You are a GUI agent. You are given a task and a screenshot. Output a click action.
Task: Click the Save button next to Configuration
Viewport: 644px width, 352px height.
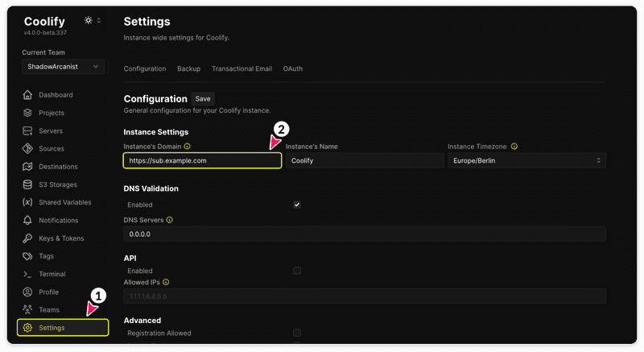203,99
